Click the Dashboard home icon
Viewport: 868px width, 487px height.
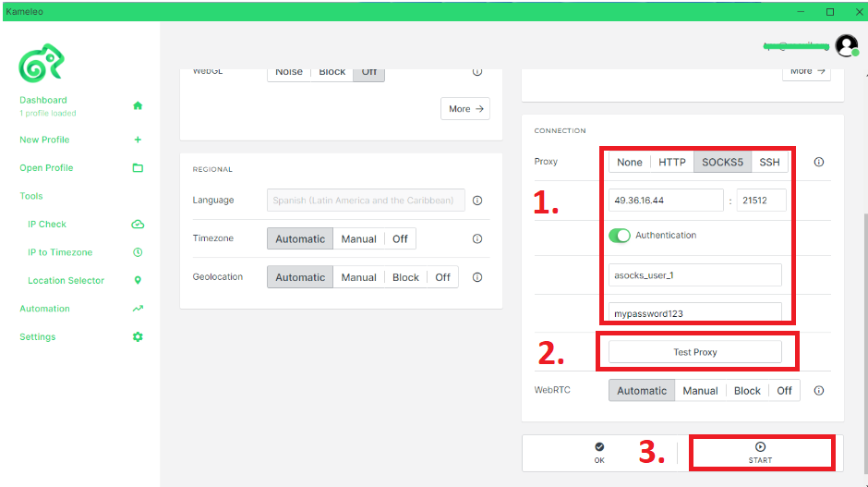[138, 105]
